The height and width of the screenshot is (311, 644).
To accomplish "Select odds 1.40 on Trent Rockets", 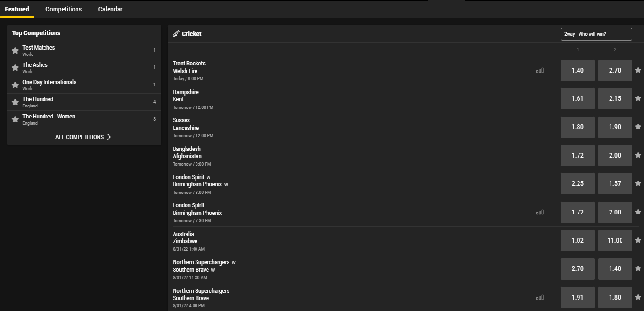I will click(x=577, y=70).
